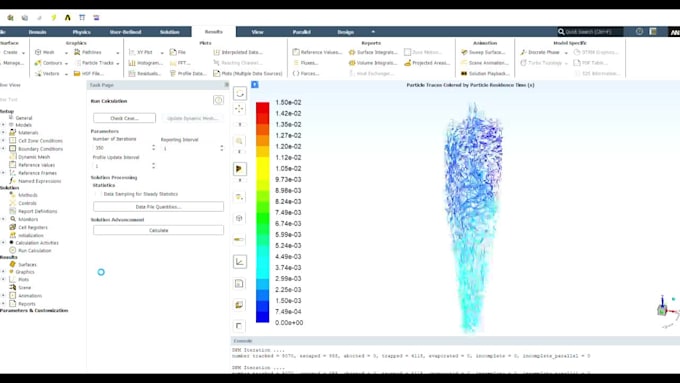Click the rotate view tool in graphics toolbar
680x383 pixels.
[240, 93]
